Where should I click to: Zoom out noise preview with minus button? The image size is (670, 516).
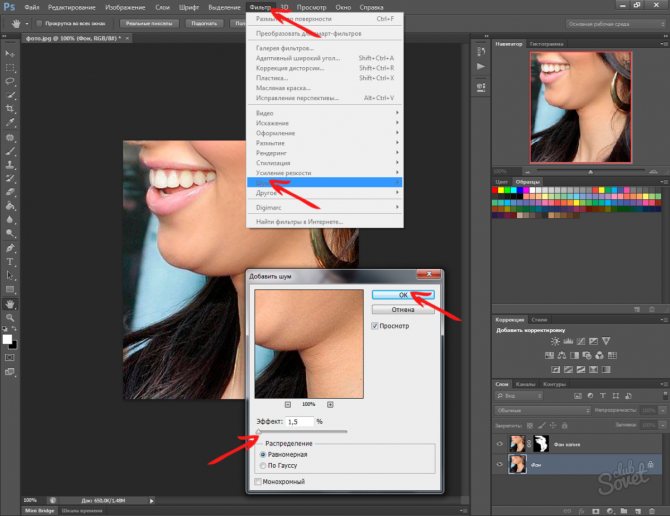click(289, 403)
